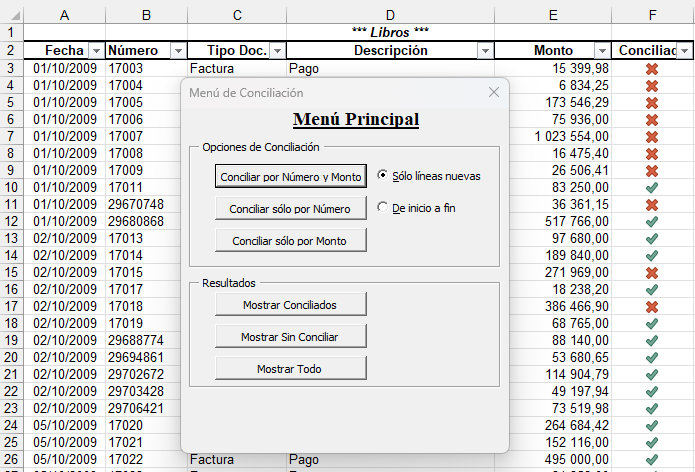Click the green check icon in row 10
This screenshot has width=695, height=472.
652,187
